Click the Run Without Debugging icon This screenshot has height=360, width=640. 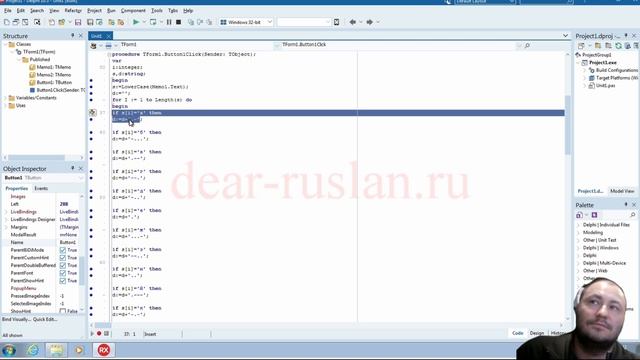[x=153, y=22]
